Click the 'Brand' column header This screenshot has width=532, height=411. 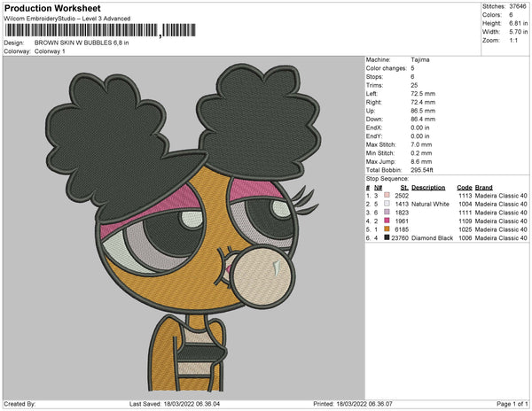pos(484,188)
